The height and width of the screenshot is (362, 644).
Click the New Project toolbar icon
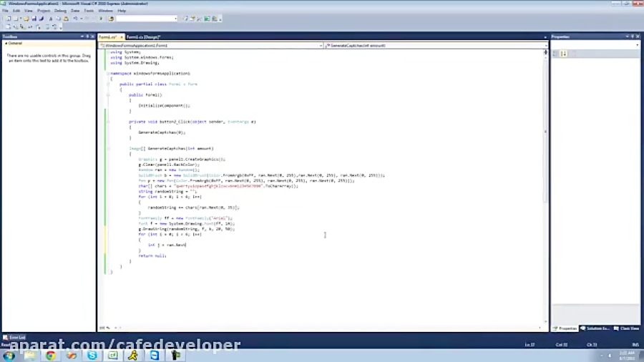coord(8,19)
